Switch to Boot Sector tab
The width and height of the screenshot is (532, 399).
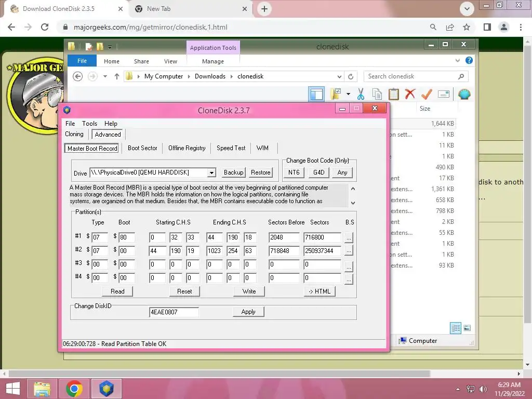142,148
